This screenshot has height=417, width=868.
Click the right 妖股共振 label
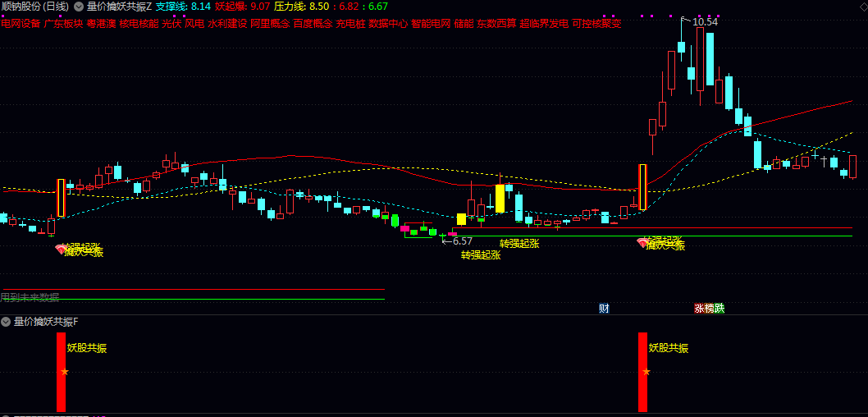(669, 348)
